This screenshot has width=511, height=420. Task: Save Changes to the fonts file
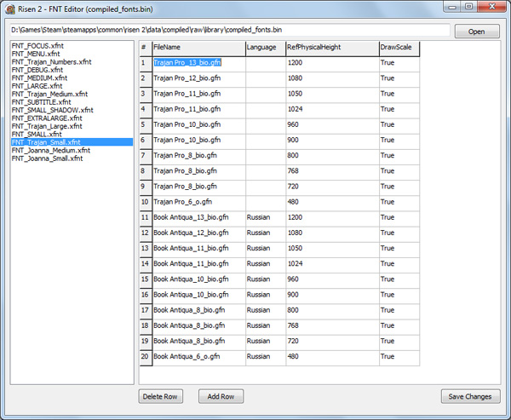470,396
